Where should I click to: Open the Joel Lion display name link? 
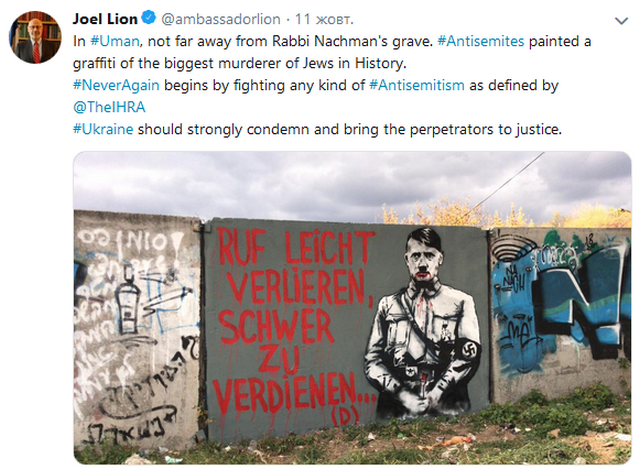(106, 18)
